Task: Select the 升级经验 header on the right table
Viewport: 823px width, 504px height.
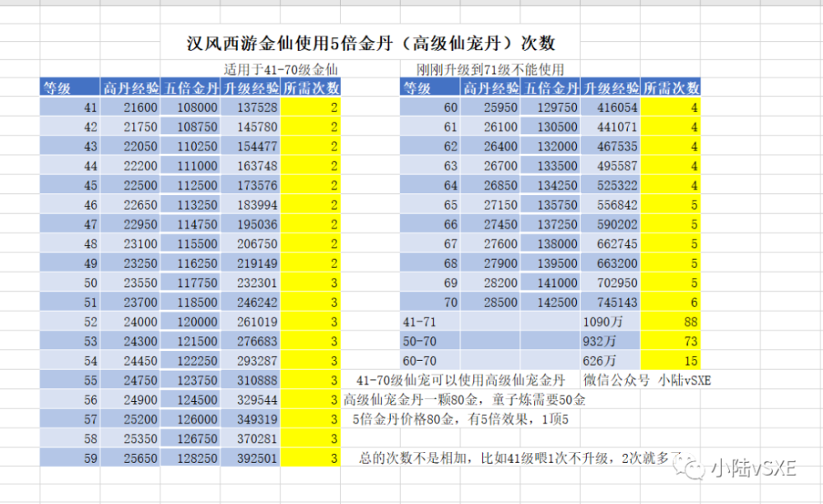Action: point(609,88)
